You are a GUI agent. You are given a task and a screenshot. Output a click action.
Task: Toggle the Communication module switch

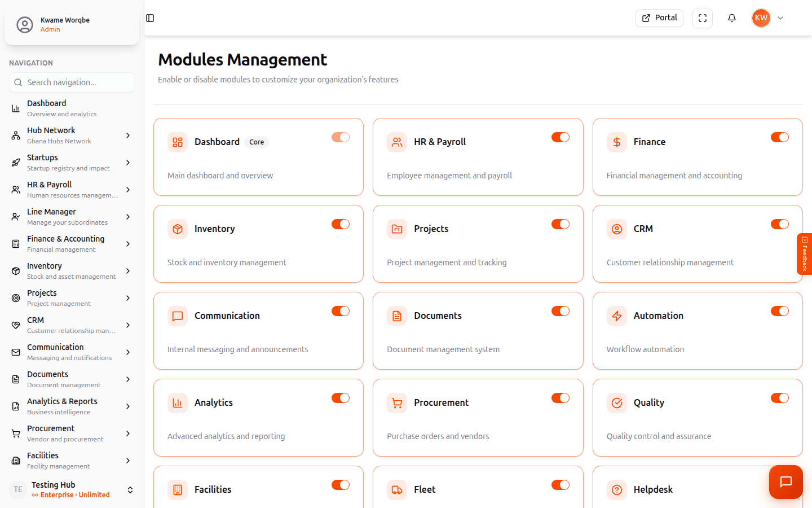341,311
